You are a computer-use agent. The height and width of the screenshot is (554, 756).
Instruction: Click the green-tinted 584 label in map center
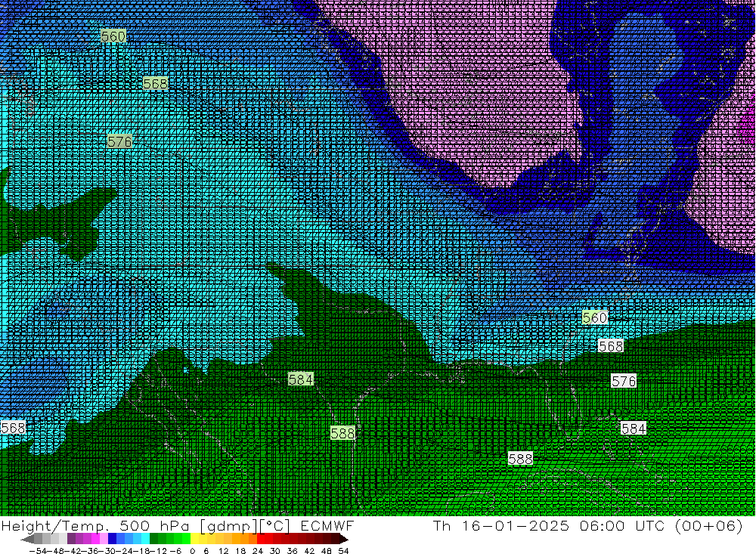coord(301,379)
